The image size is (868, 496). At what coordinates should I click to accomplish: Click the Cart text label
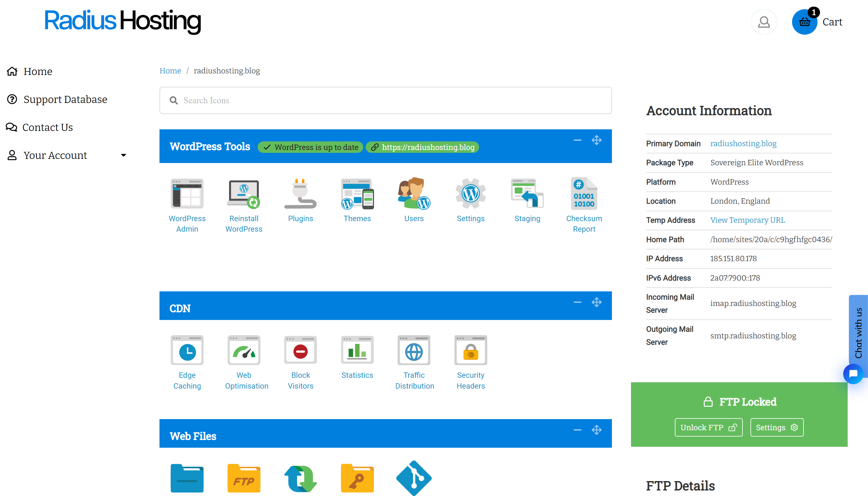click(832, 22)
